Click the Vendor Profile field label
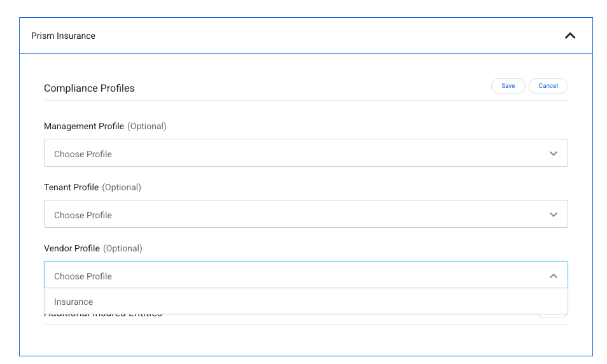The height and width of the screenshot is (364, 607). (72, 248)
